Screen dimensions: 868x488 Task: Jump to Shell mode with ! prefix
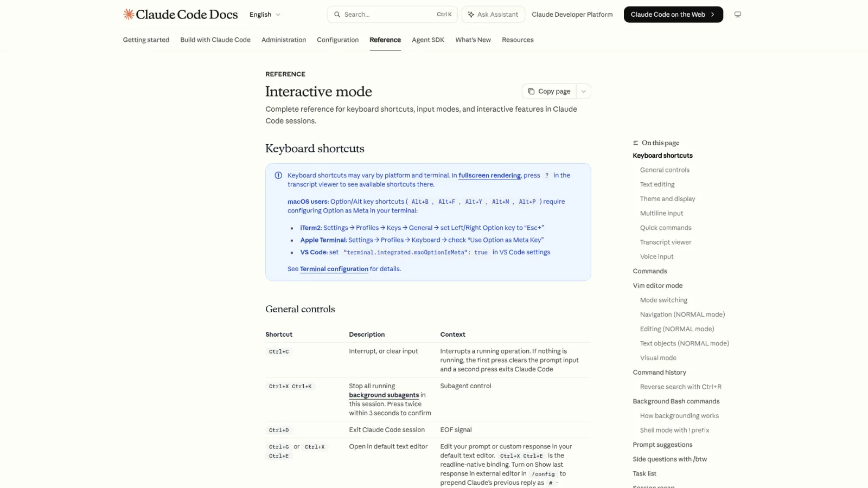[x=674, y=431]
